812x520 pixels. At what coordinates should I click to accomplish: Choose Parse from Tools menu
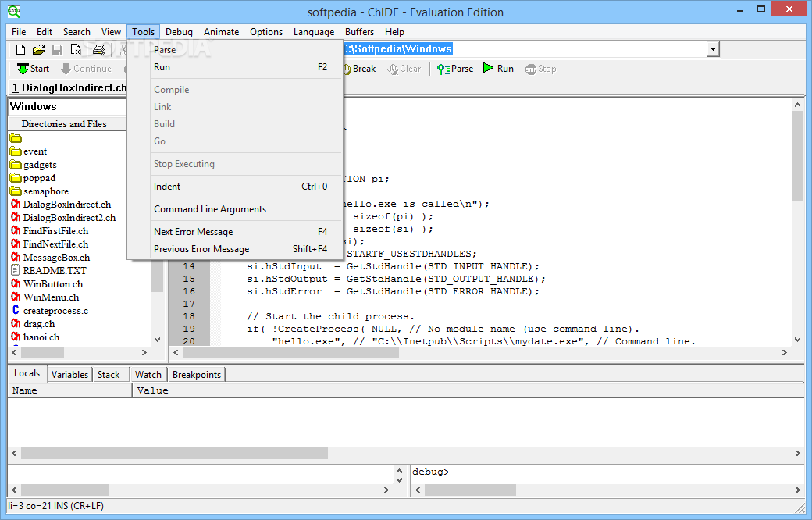(235, 50)
